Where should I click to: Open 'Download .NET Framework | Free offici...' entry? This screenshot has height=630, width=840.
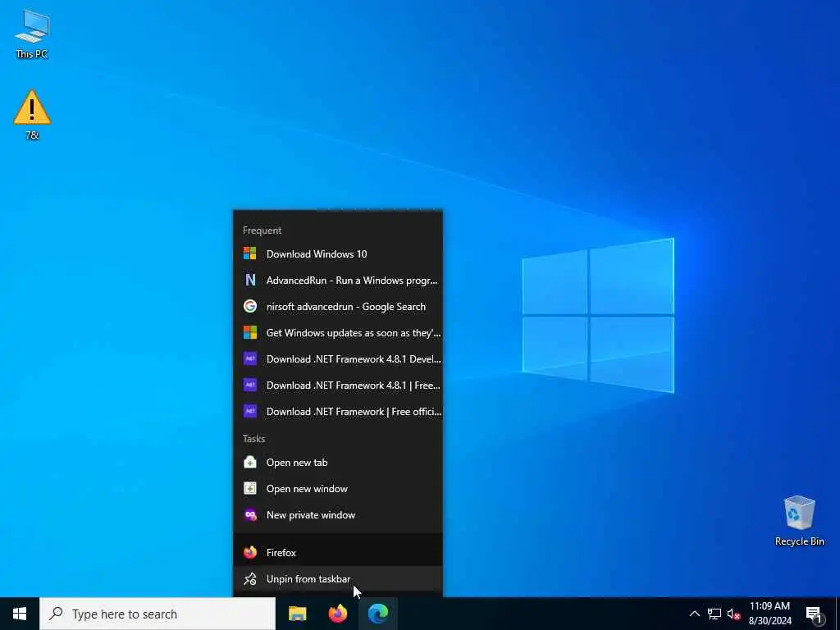click(x=338, y=412)
